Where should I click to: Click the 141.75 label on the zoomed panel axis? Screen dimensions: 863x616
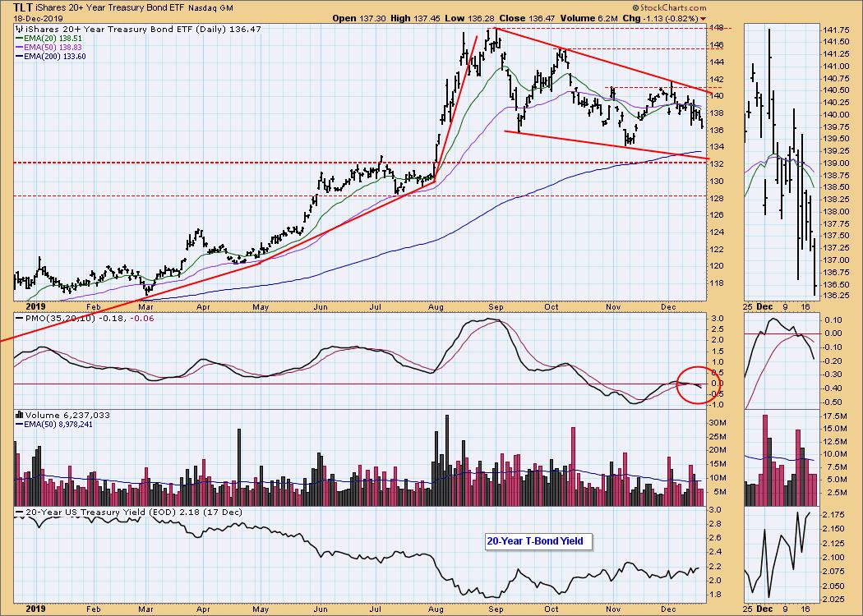pyautogui.click(x=837, y=30)
